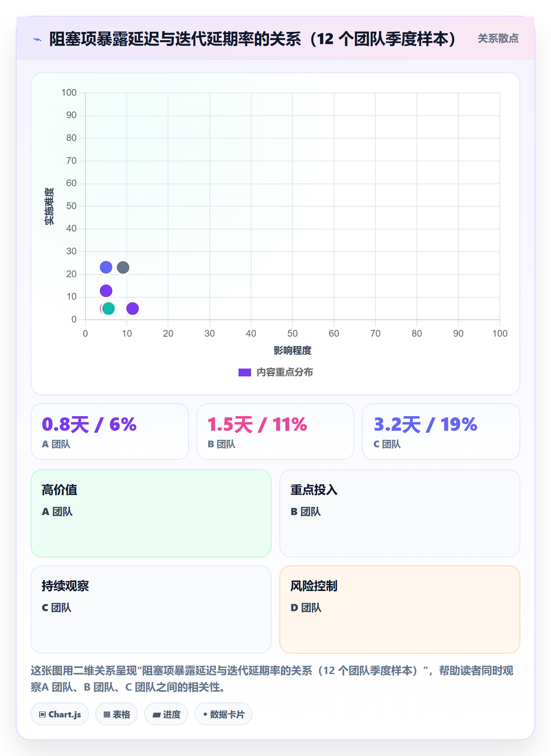
Task: Select the 持续观察 quadrant card
Action: point(151,610)
